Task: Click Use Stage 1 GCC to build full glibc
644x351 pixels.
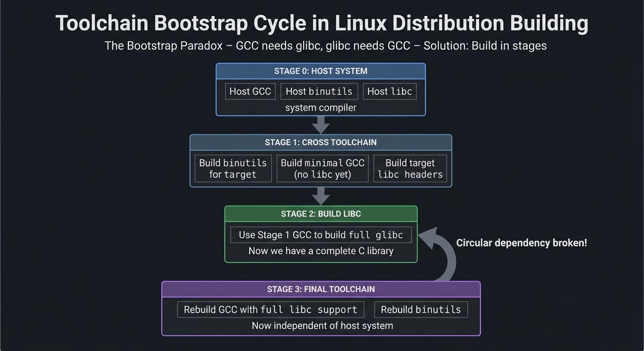Action: point(321,234)
